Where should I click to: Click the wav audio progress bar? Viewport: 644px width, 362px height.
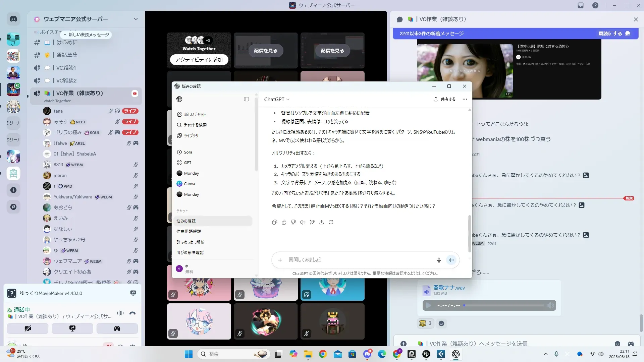pyautogui.click(x=504, y=305)
